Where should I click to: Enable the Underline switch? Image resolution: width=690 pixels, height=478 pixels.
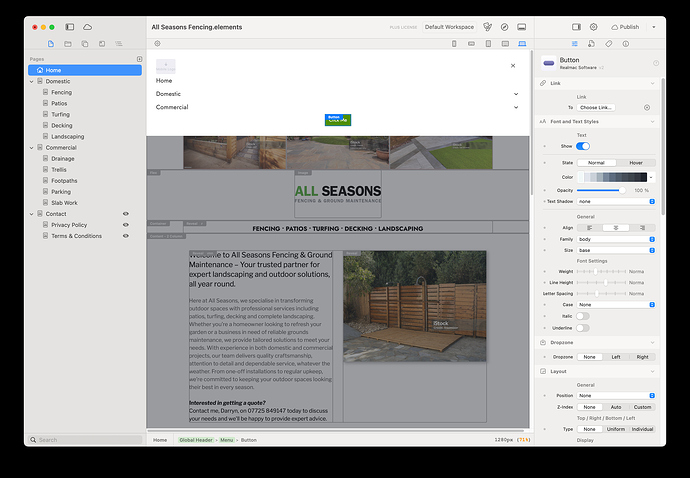[x=583, y=328]
